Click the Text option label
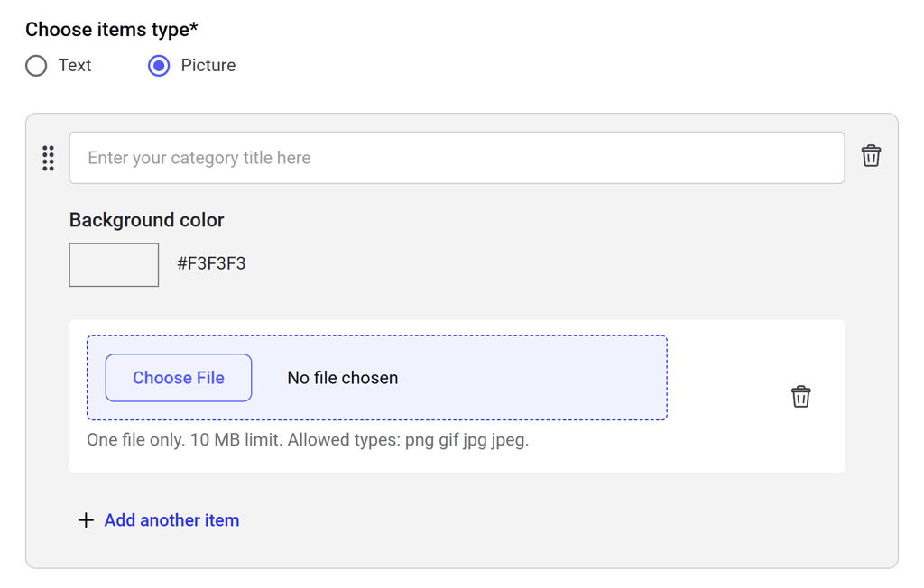 point(75,66)
